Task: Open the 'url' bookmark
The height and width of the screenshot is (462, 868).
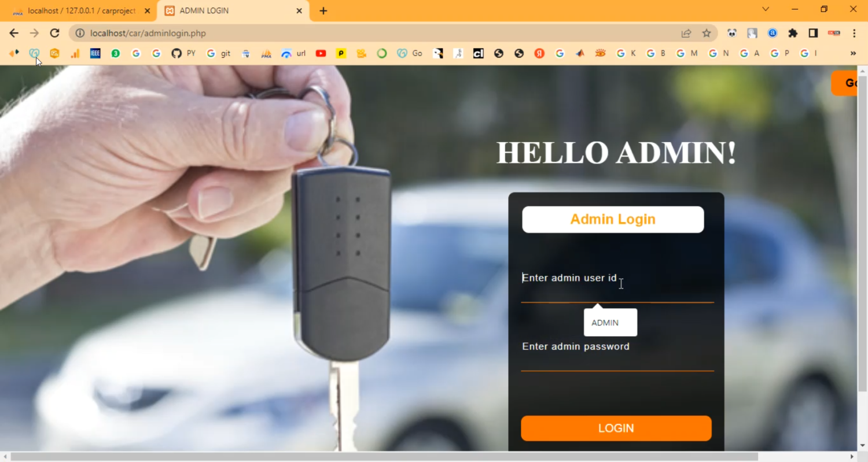Action: (x=293, y=53)
